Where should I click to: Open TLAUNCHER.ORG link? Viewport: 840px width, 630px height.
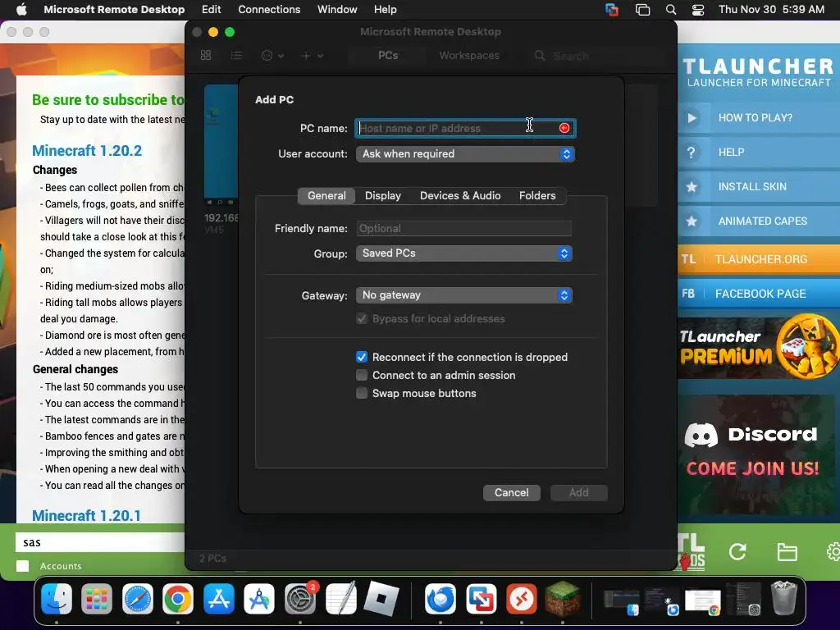click(759, 259)
